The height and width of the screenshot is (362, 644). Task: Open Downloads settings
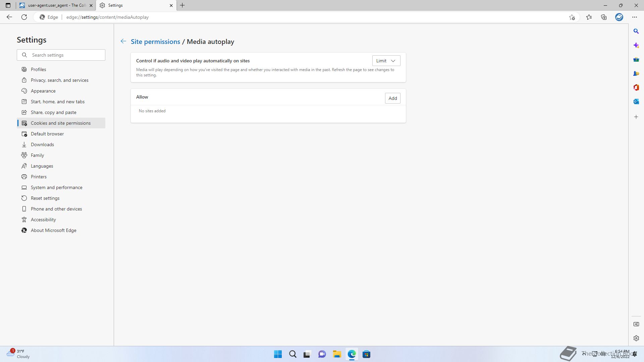click(x=61, y=144)
